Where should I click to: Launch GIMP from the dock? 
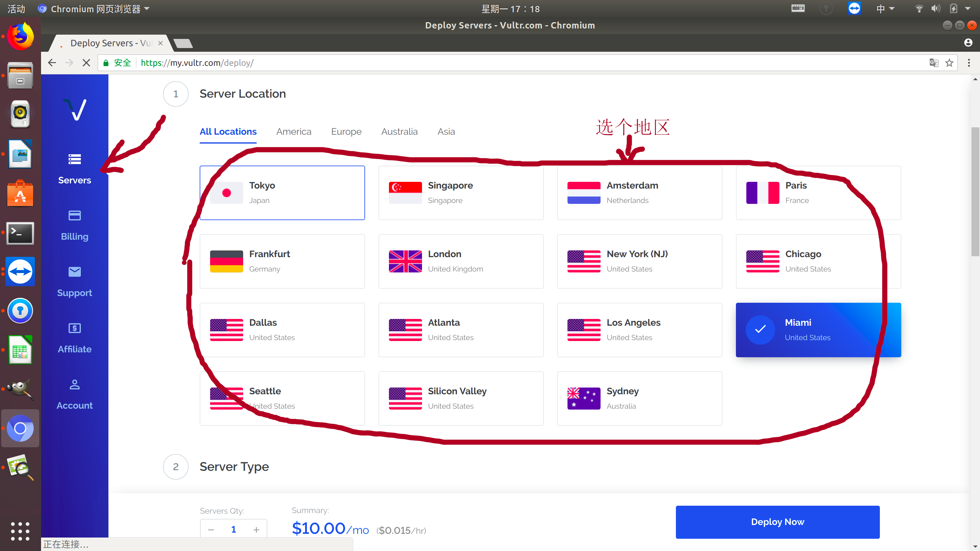coord(20,389)
